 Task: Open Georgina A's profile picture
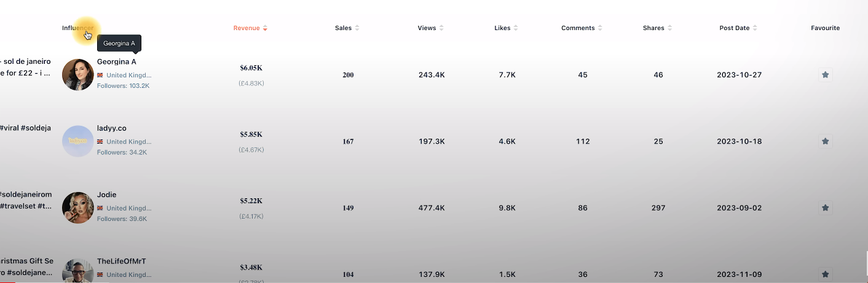click(78, 75)
